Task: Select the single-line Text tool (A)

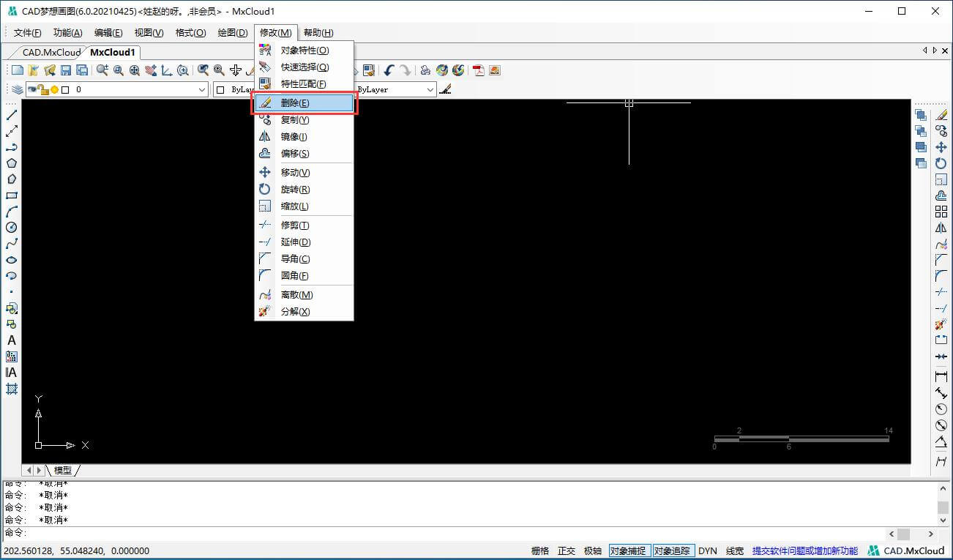Action: pyautogui.click(x=12, y=340)
